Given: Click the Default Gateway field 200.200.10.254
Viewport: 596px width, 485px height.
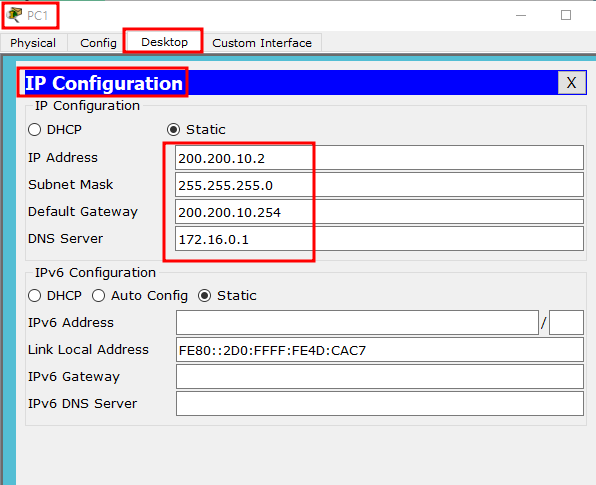Looking at the screenshot, I should pos(379,212).
